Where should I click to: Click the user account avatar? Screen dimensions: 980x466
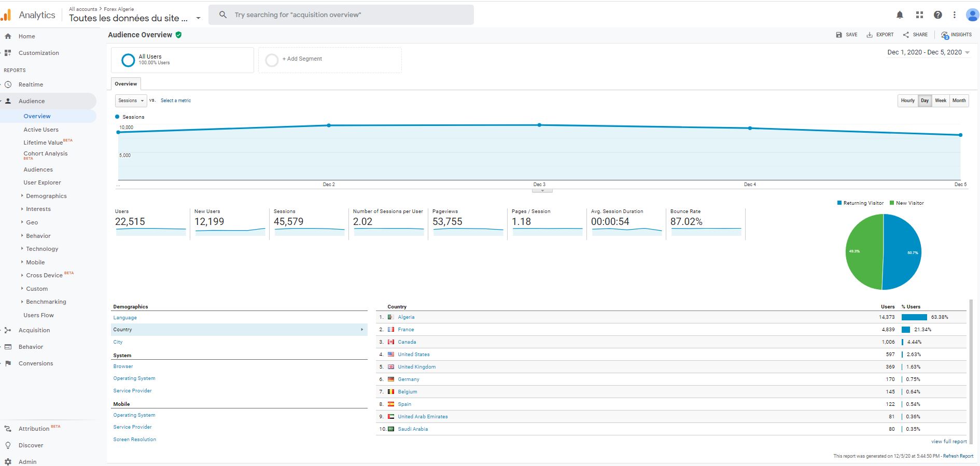pyautogui.click(x=972, y=15)
